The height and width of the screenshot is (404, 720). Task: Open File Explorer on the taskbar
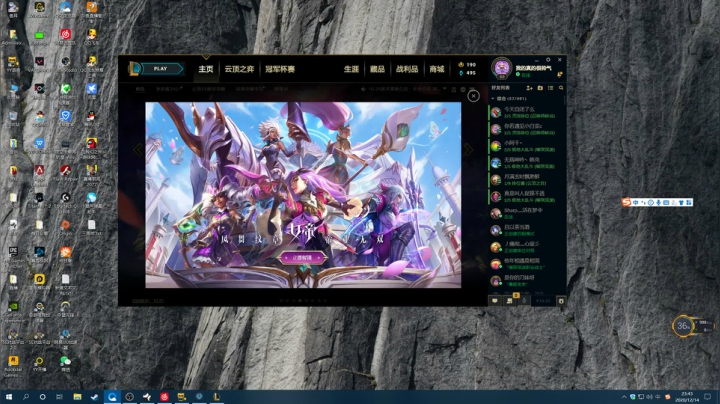(x=77, y=397)
